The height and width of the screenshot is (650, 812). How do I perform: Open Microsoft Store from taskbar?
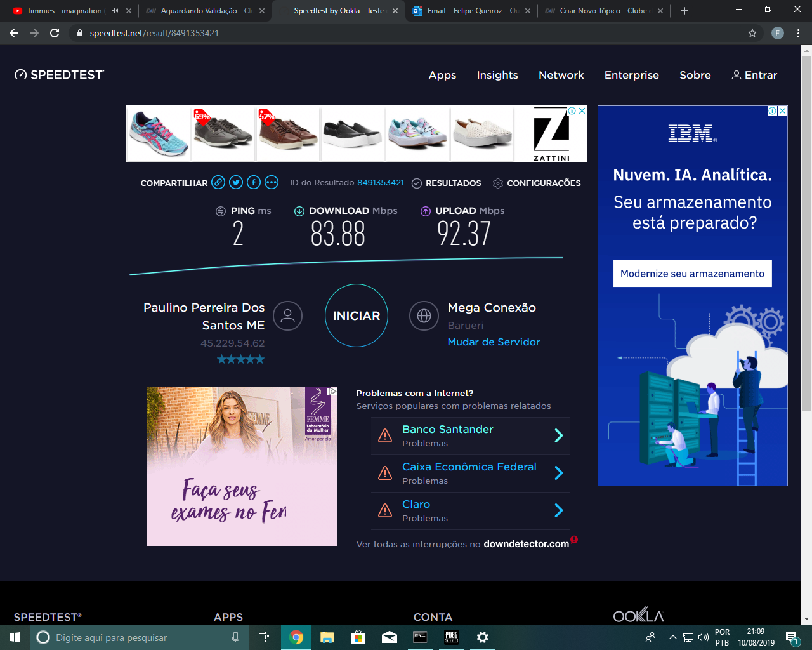tap(358, 637)
